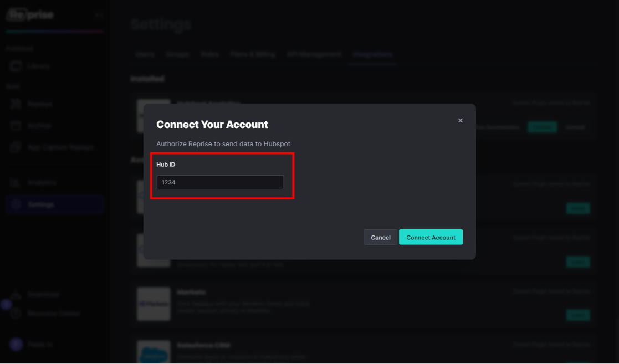Select the Replays sidebar icon
This screenshot has height=364, width=619.
pos(16,104)
